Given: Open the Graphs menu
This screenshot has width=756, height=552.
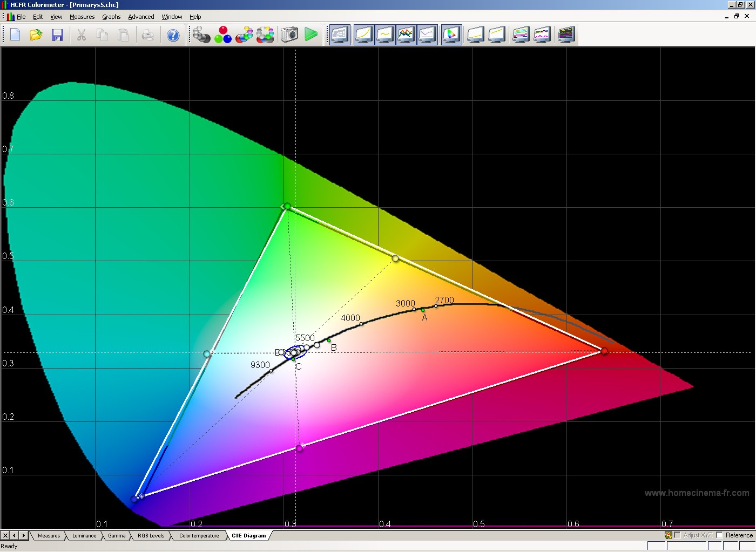Looking at the screenshot, I should point(111,17).
